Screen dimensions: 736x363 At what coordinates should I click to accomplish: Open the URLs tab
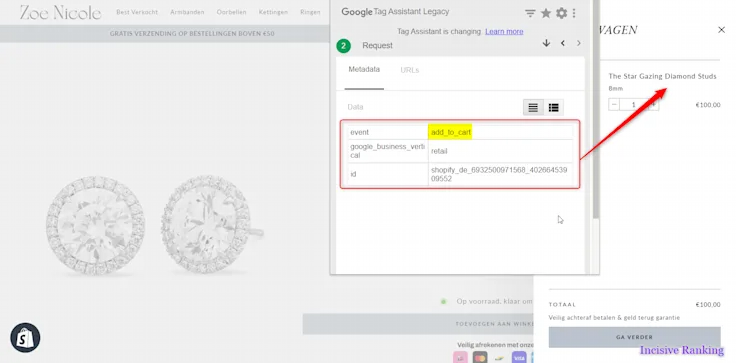point(409,70)
